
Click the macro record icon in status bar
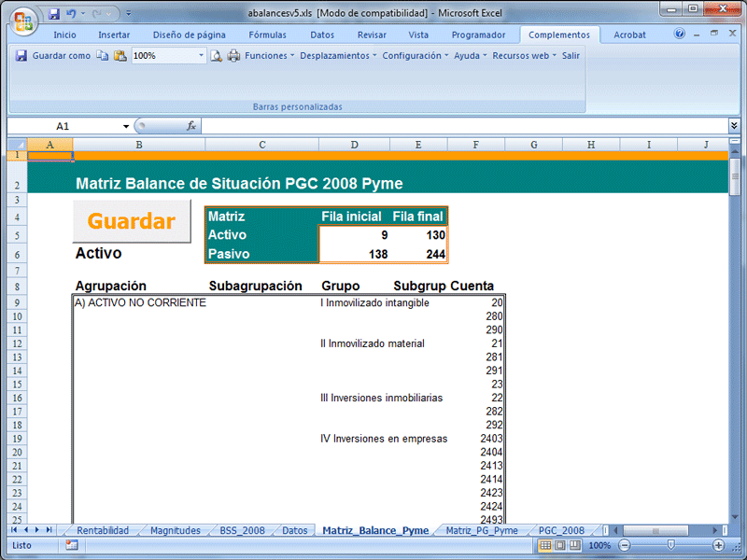[x=72, y=545]
